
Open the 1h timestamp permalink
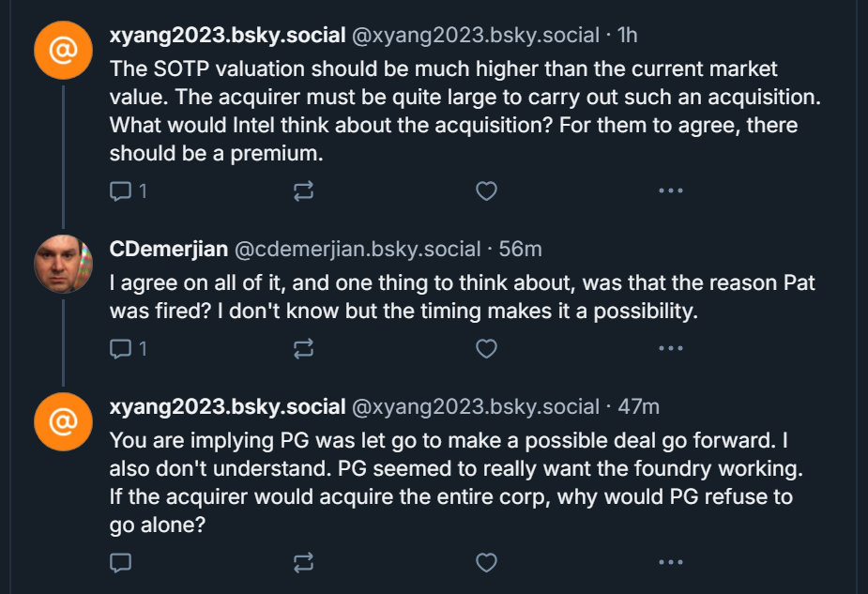(628, 36)
